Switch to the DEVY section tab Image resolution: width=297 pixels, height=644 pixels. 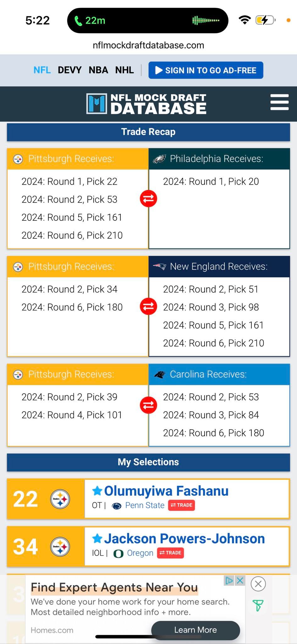(x=69, y=70)
